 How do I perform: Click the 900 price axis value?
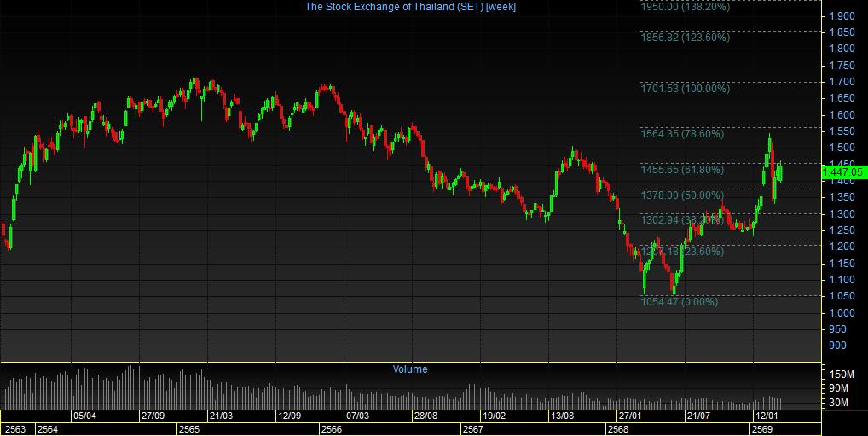click(x=838, y=346)
